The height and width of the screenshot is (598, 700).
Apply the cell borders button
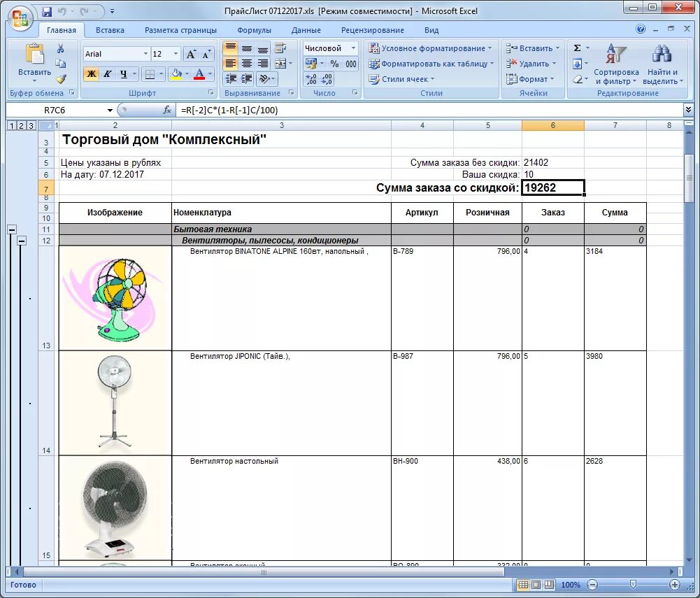tap(150, 73)
